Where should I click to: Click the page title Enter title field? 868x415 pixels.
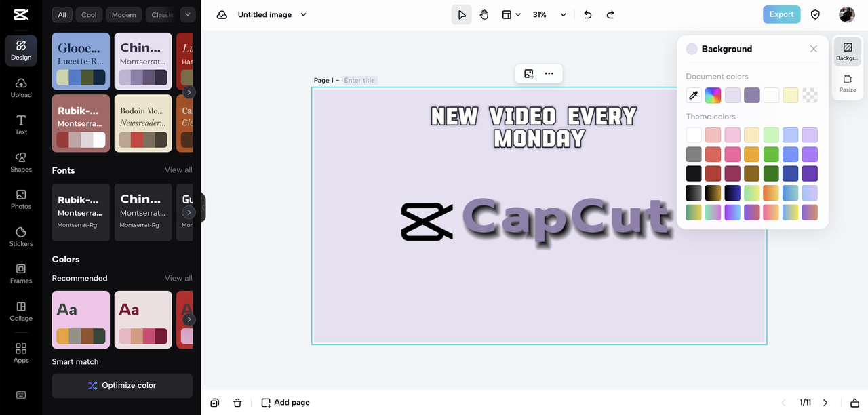click(x=359, y=80)
